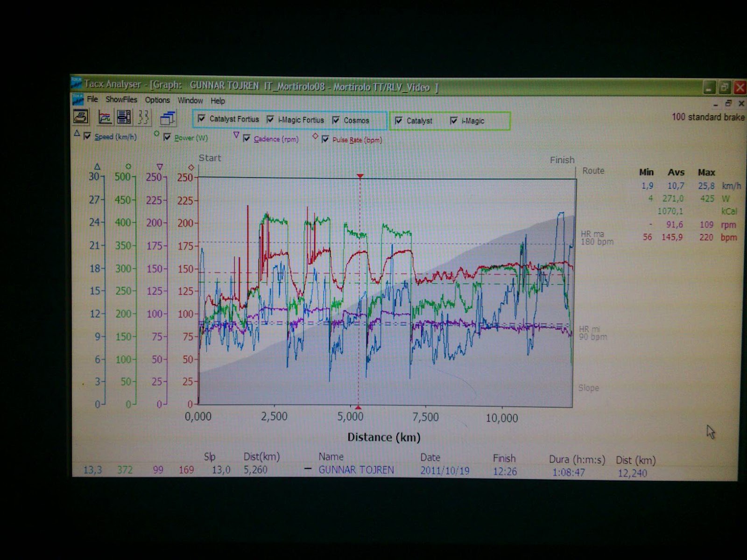
Task: Click the red cursor marker atop the graph
Action: (360, 176)
